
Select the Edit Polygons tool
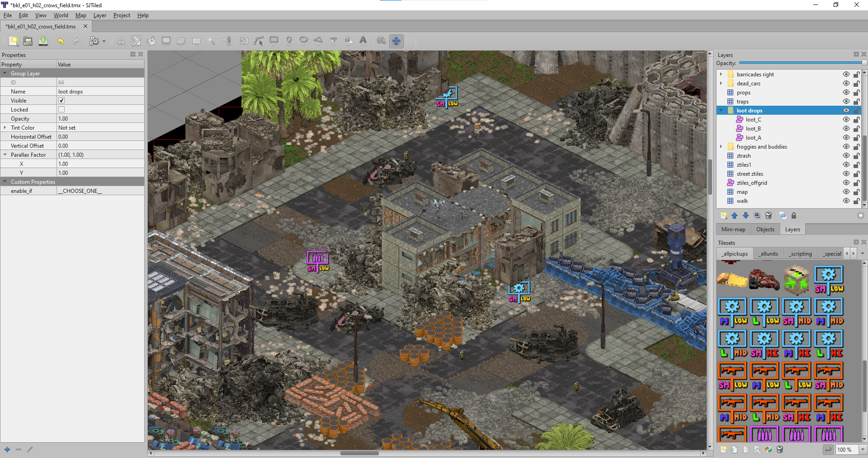(259, 41)
